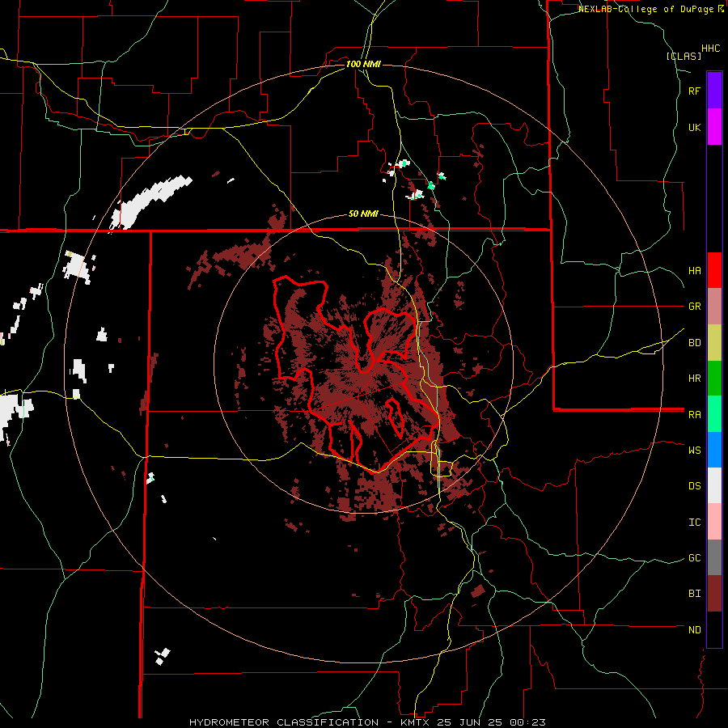Click the BD yellow legend swatch
Image resolution: width=728 pixels, height=728 pixels.
(714, 342)
